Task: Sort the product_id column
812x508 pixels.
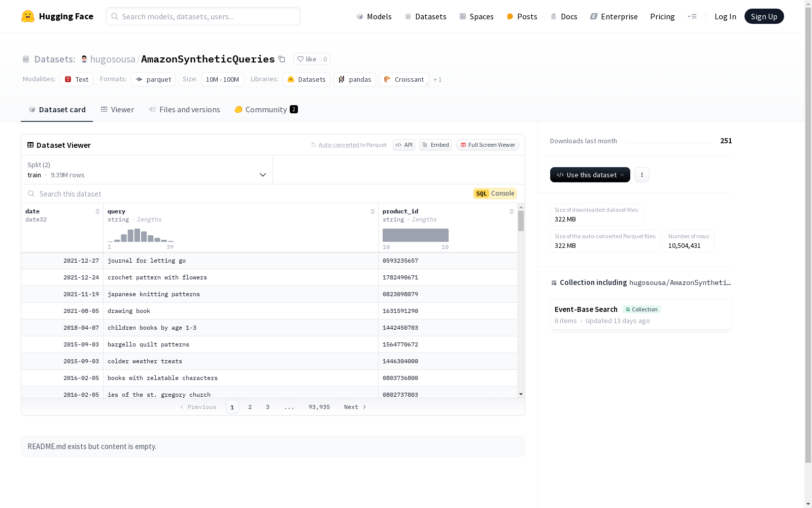Action: [512, 211]
